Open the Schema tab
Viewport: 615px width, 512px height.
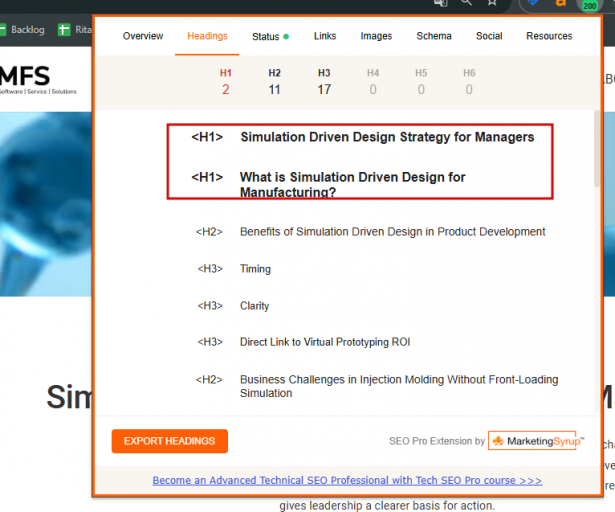coord(434,36)
